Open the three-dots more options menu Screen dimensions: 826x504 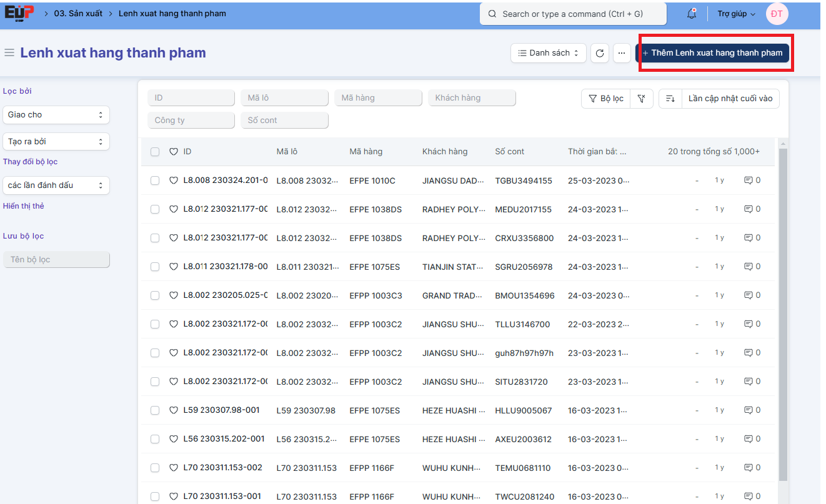pos(621,53)
